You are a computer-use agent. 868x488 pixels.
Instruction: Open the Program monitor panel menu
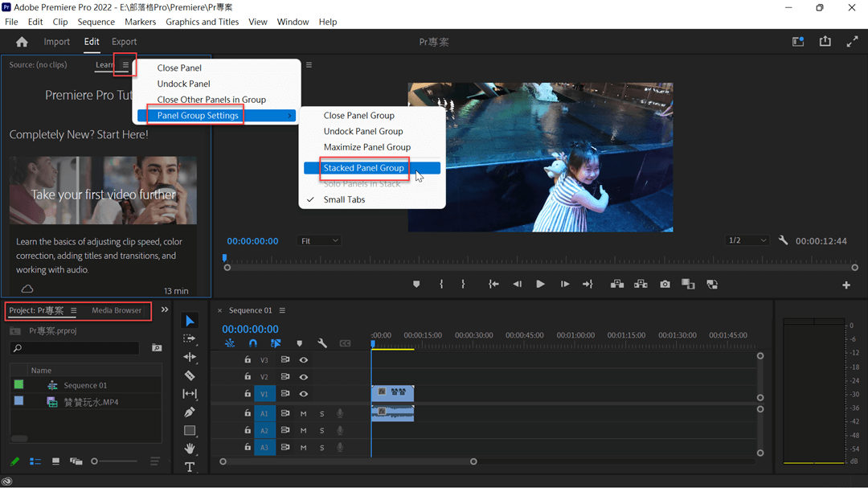point(309,65)
